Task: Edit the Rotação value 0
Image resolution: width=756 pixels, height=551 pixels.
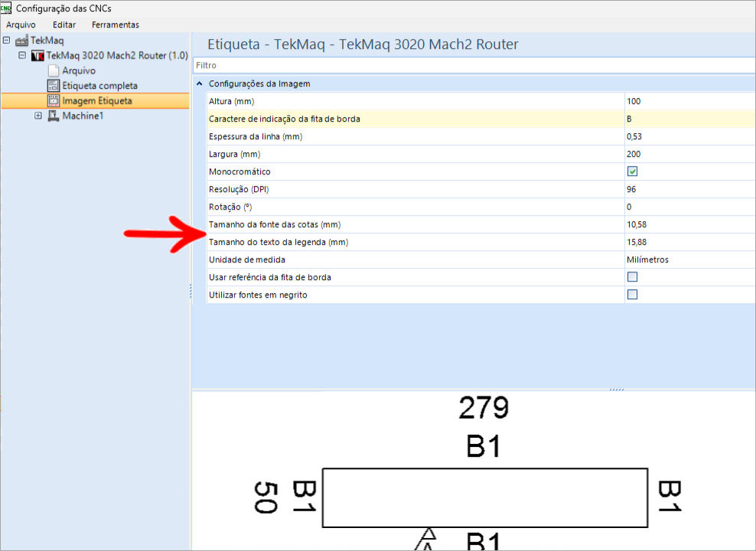Action: click(x=690, y=207)
